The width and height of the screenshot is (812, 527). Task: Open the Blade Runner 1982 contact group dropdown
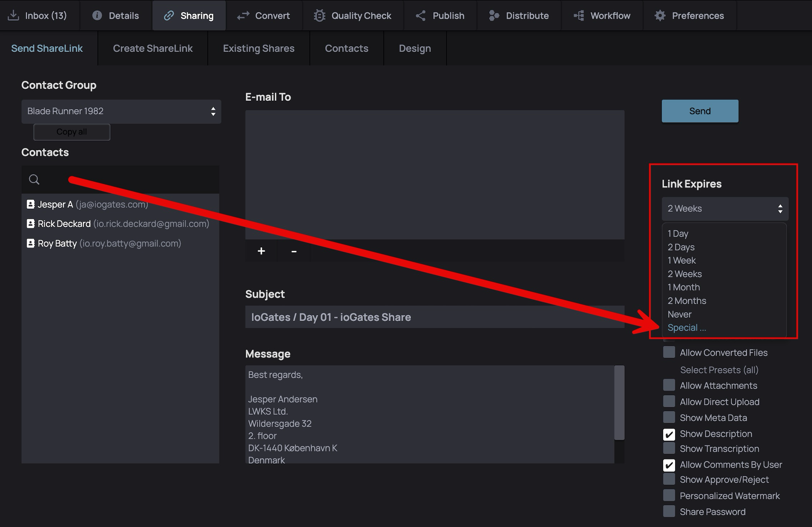pyautogui.click(x=121, y=111)
